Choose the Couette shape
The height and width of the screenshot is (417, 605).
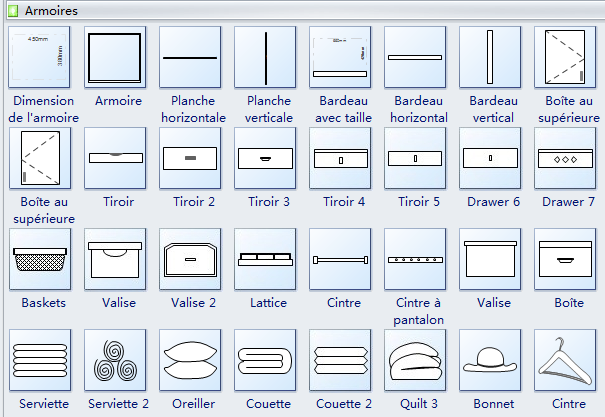[265, 360]
